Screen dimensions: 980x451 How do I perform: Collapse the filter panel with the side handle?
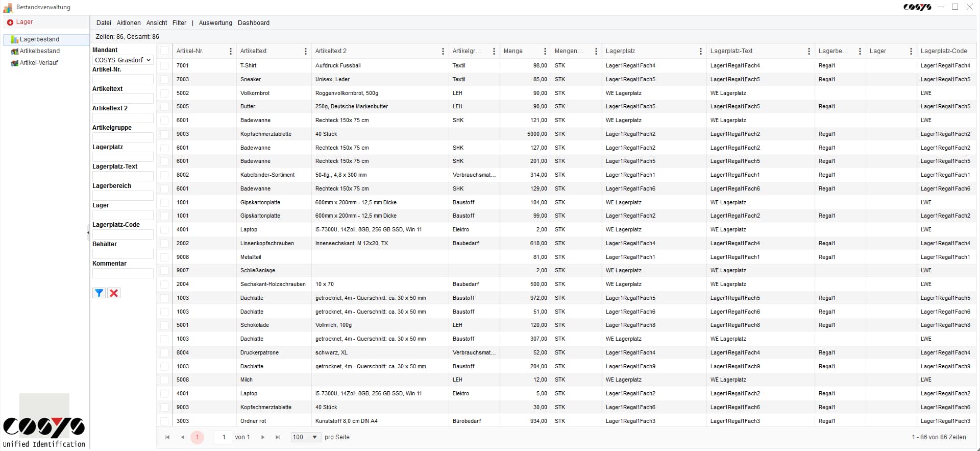(88, 232)
